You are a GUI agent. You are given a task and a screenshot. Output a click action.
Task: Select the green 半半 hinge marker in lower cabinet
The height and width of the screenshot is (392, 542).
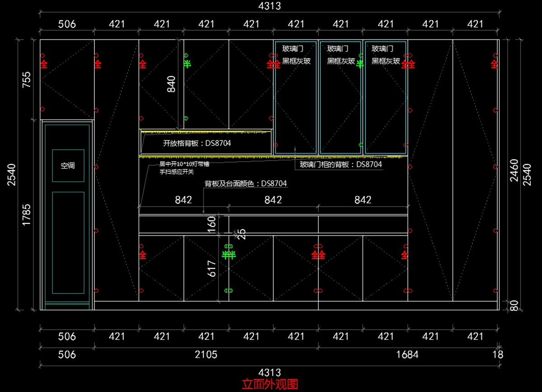[229, 255]
